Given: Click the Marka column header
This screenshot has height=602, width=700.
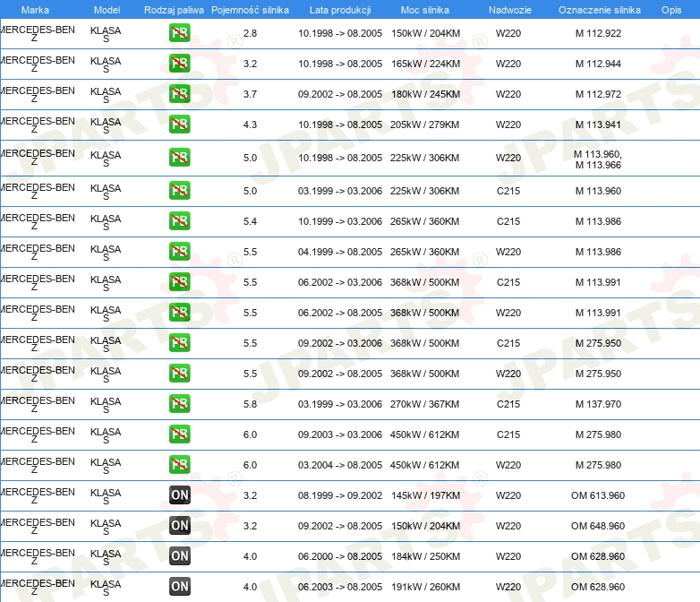Looking at the screenshot, I should (35, 10).
